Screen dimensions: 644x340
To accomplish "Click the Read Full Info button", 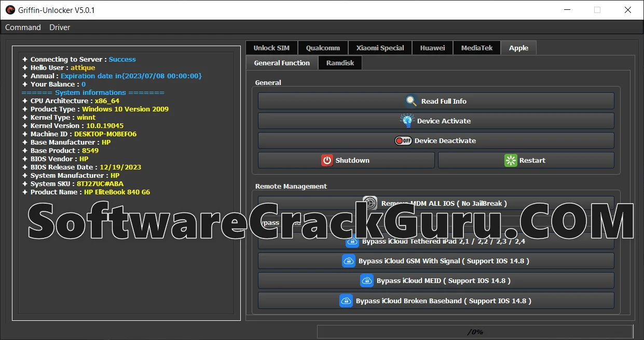I will [x=436, y=101].
